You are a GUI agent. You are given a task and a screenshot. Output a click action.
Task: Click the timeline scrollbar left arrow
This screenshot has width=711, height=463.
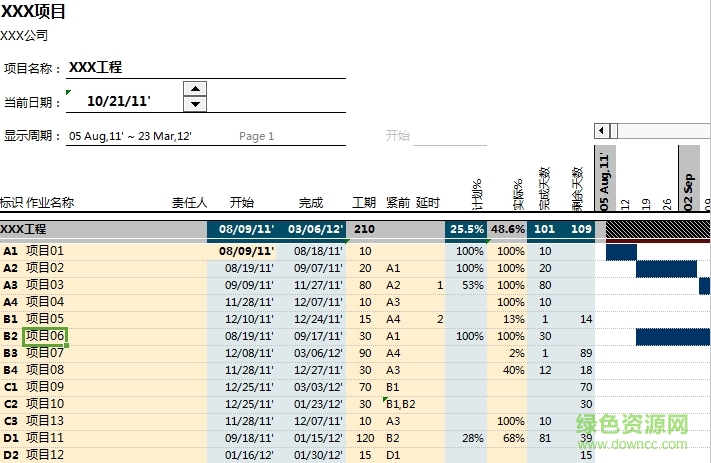(601, 130)
